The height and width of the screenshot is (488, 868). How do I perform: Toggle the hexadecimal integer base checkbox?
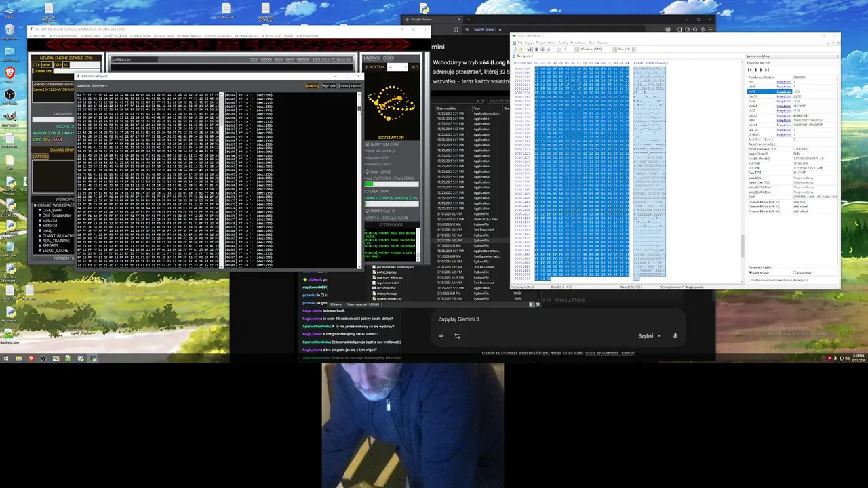click(x=749, y=280)
